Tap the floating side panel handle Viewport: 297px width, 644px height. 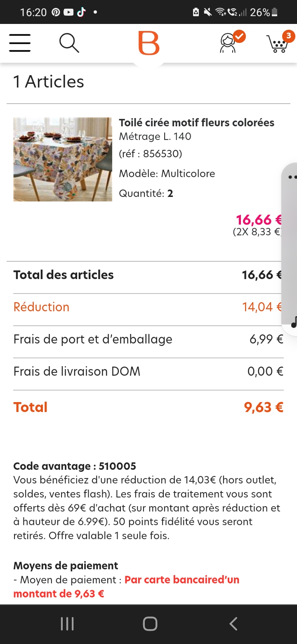point(290,244)
